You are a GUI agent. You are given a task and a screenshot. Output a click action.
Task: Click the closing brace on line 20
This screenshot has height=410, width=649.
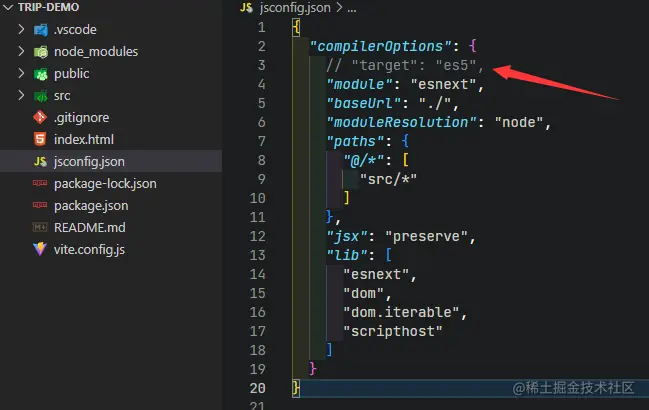point(296,388)
